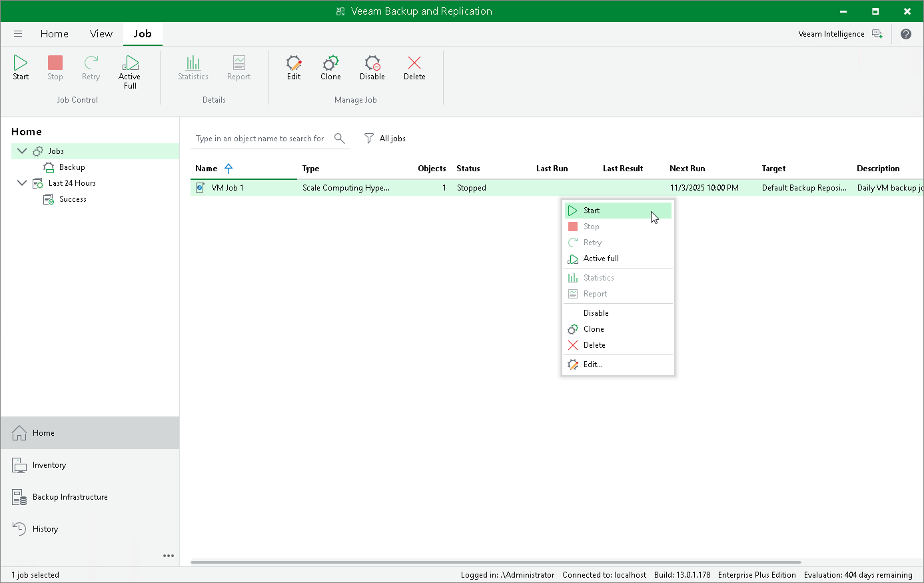Sort by the Last Result column header
This screenshot has width=924, height=583.
pos(623,169)
